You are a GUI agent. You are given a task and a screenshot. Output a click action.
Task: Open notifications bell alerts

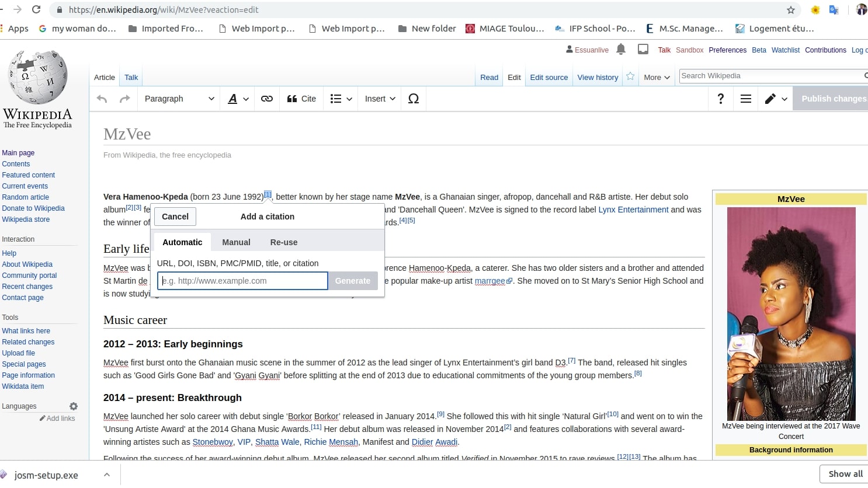point(621,49)
